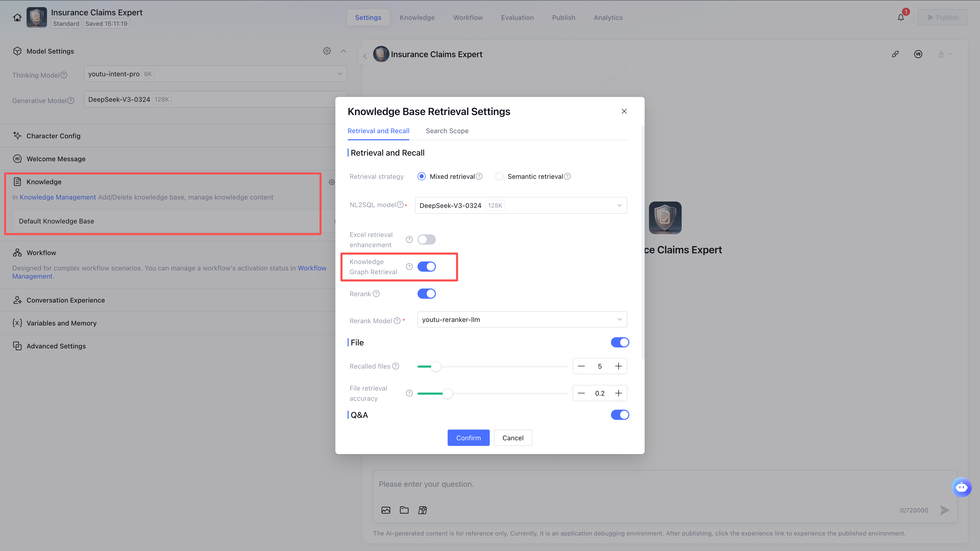Toggle Excel retrieval enhancement switch
The image size is (980, 551).
click(426, 240)
